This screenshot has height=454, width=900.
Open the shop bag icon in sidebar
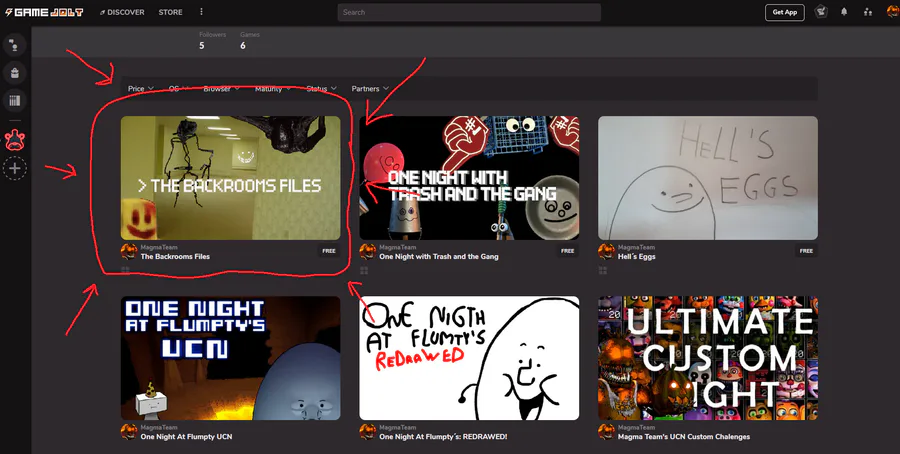pos(14,73)
